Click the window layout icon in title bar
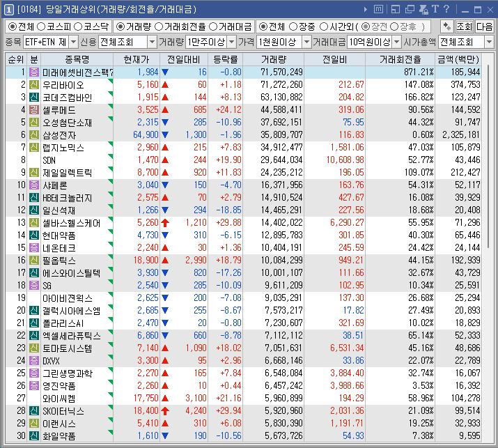498x448 pixels. pos(396,10)
